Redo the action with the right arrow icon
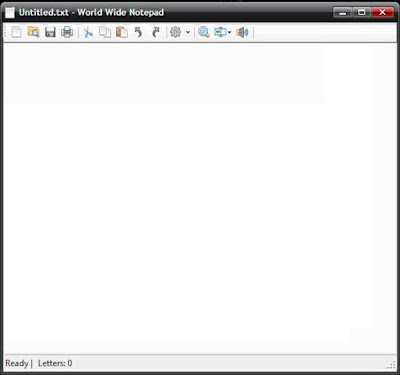Screen dimensions: 400x375 pos(155,32)
